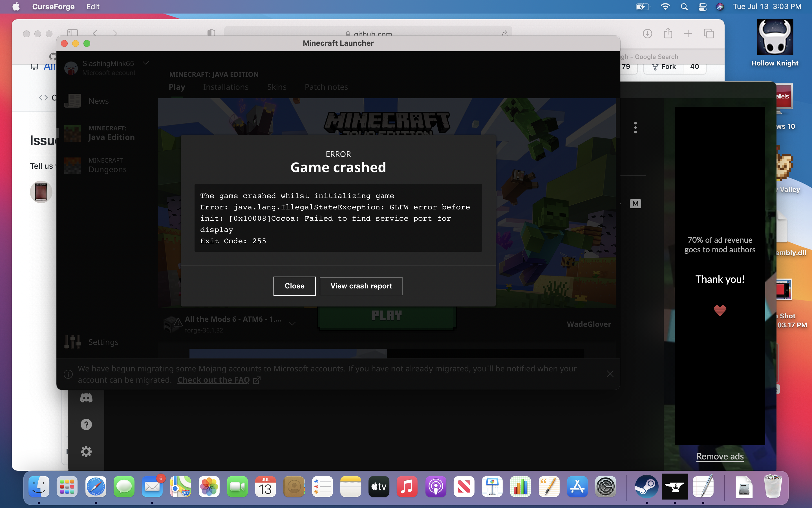Click Safari downloads icon

point(647,34)
